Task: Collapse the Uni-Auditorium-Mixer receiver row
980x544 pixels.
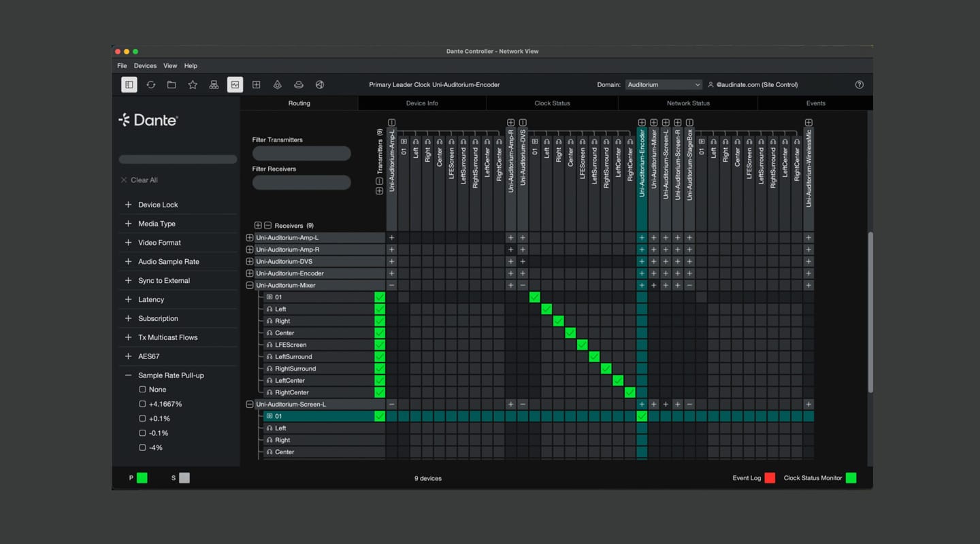Action: pos(249,286)
